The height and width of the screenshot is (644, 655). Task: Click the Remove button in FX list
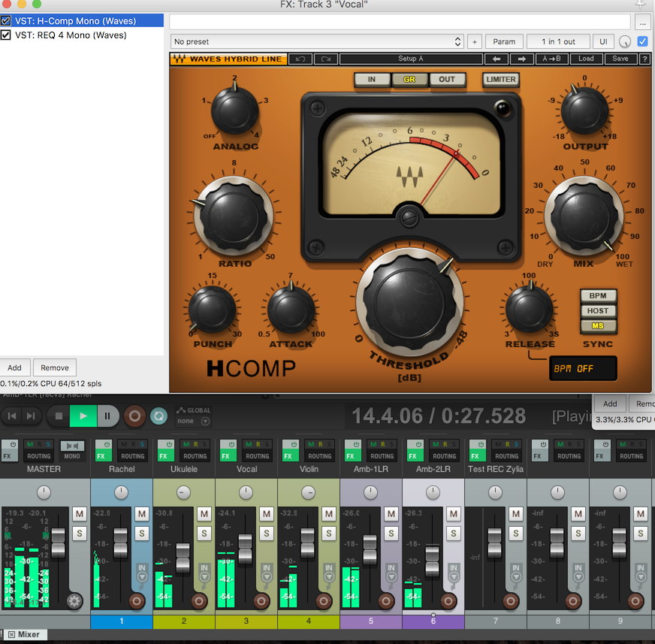pyautogui.click(x=55, y=367)
